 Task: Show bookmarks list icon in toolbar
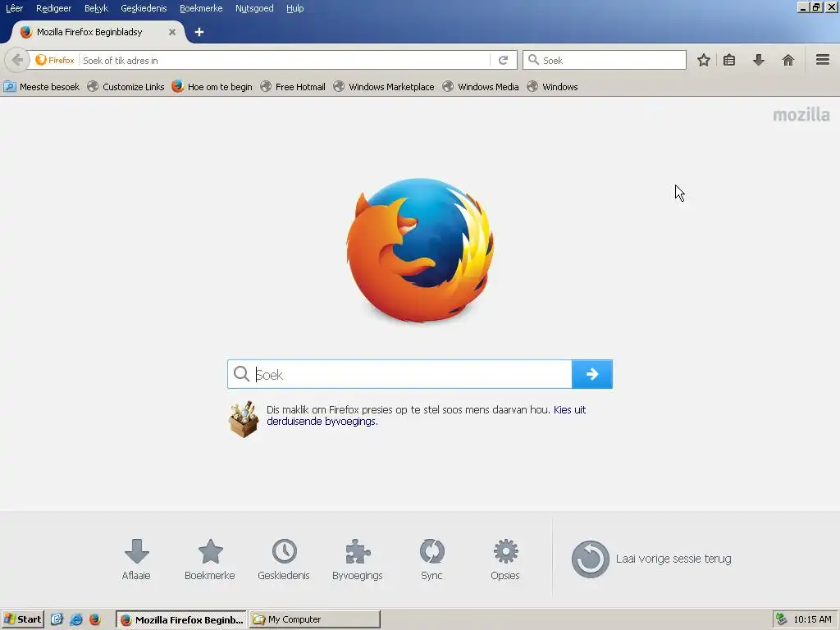pyautogui.click(x=729, y=60)
